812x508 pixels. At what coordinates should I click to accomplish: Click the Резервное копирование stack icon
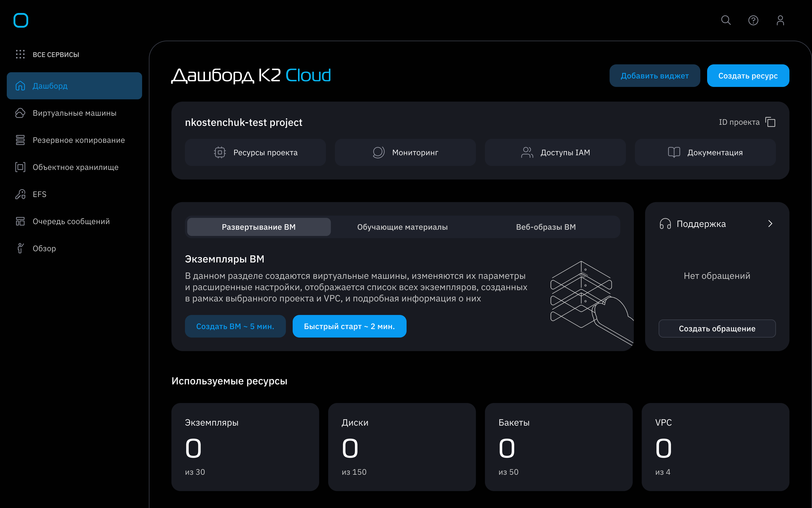[x=20, y=140]
